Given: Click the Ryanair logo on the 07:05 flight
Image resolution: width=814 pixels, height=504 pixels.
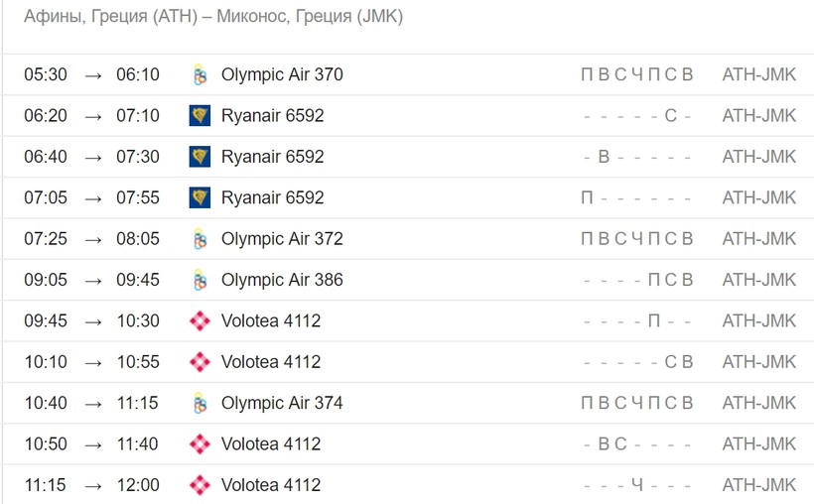Looking at the screenshot, I should click(200, 197).
